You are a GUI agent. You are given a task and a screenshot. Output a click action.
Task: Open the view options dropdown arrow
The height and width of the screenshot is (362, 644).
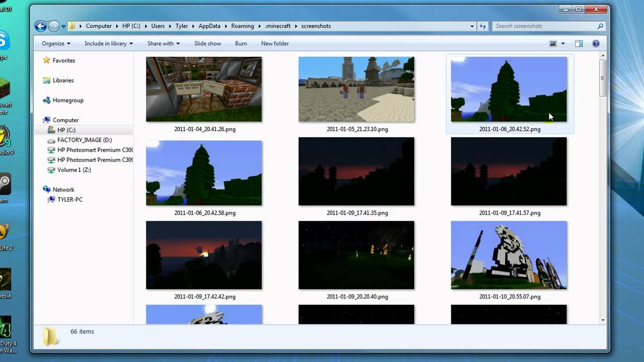pyautogui.click(x=563, y=44)
